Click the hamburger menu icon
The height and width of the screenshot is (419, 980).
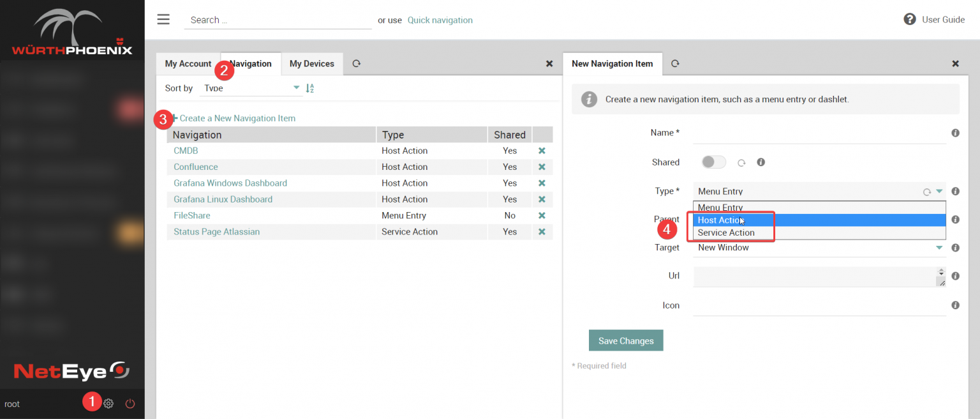tap(163, 19)
